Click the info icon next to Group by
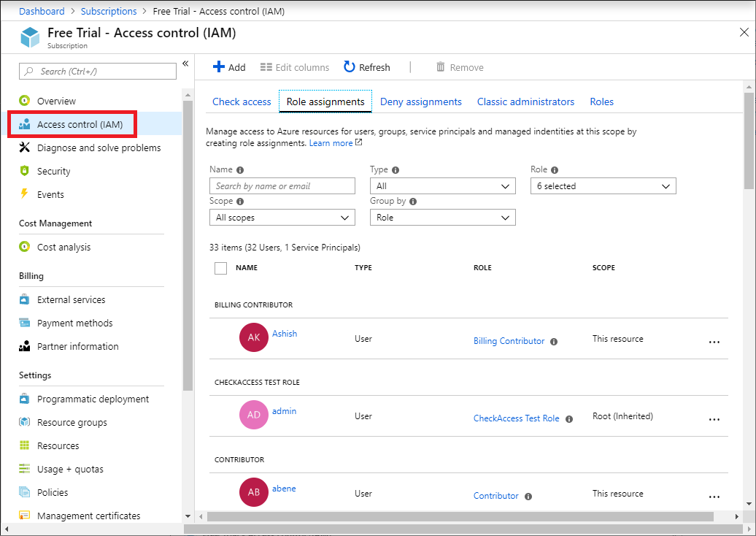 tap(413, 201)
